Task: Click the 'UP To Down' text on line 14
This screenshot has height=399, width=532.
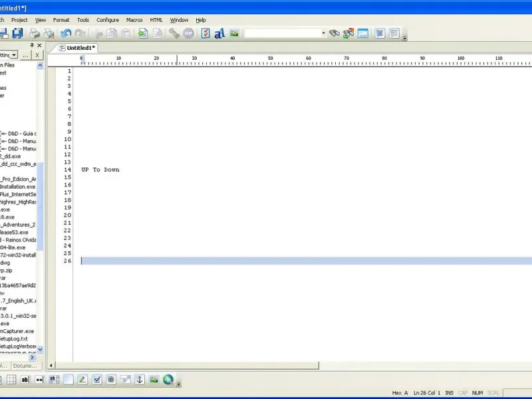Action: point(100,170)
